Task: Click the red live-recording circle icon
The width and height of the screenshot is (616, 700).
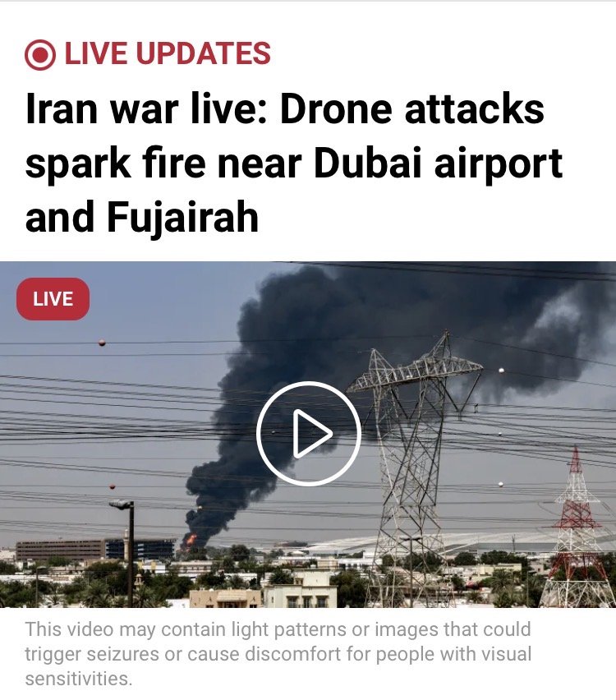Action: (40, 54)
